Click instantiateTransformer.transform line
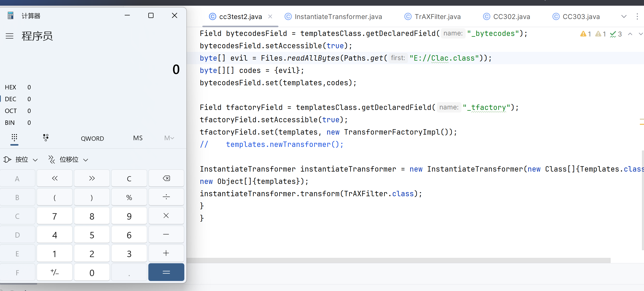The width and height of the screenshot is (644, 291). [x=311, y=194]
